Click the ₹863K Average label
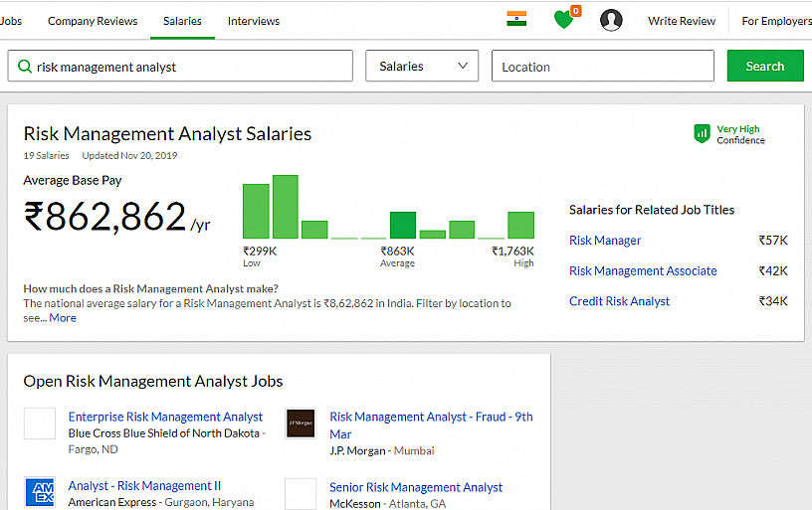The width and height of the screenshot is (812, 510). click(x=397, y=256)
